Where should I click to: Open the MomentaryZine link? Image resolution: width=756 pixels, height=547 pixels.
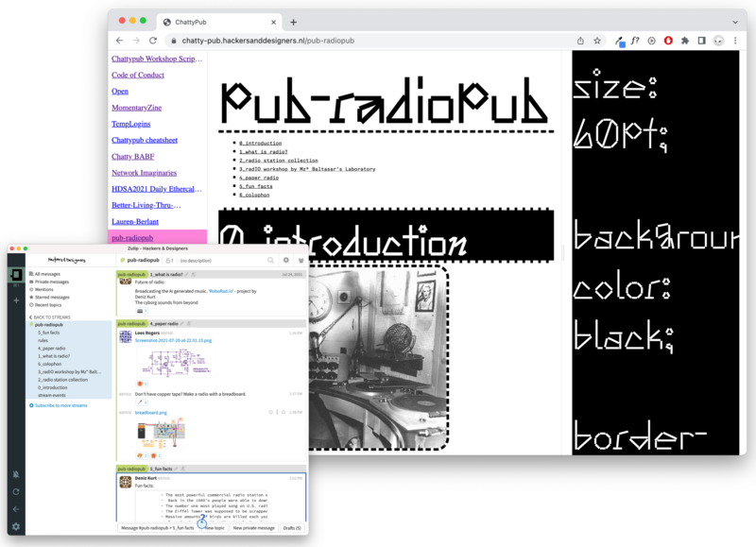pyautogui.click(x=136, y=108)
